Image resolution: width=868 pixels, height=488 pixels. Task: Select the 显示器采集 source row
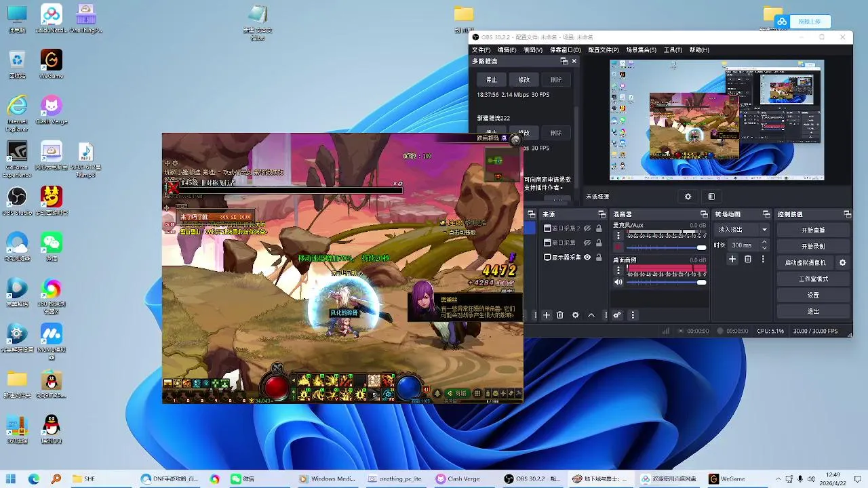point(573,258)
